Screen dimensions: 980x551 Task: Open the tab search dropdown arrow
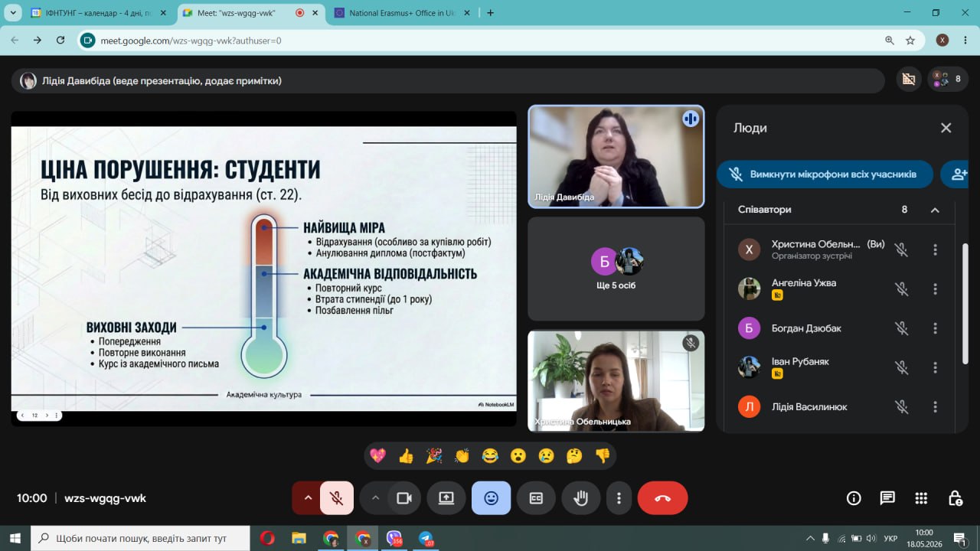point(12,13)
